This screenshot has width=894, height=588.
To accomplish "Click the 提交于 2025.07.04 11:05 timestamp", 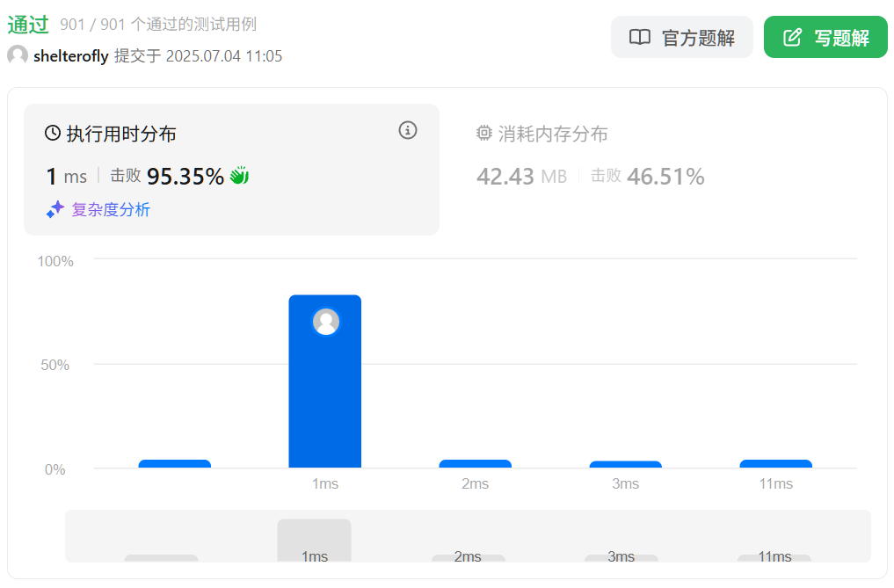I will (199, 56).
